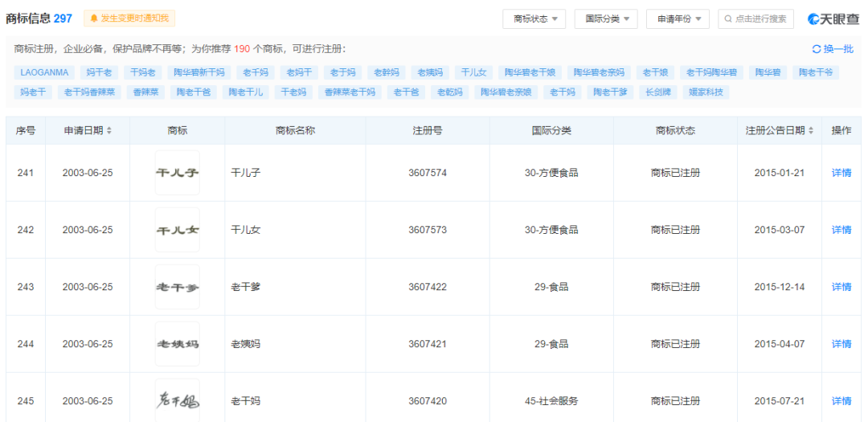
Task: Click the bell notification icon
Action: click(x=93, y=18)
